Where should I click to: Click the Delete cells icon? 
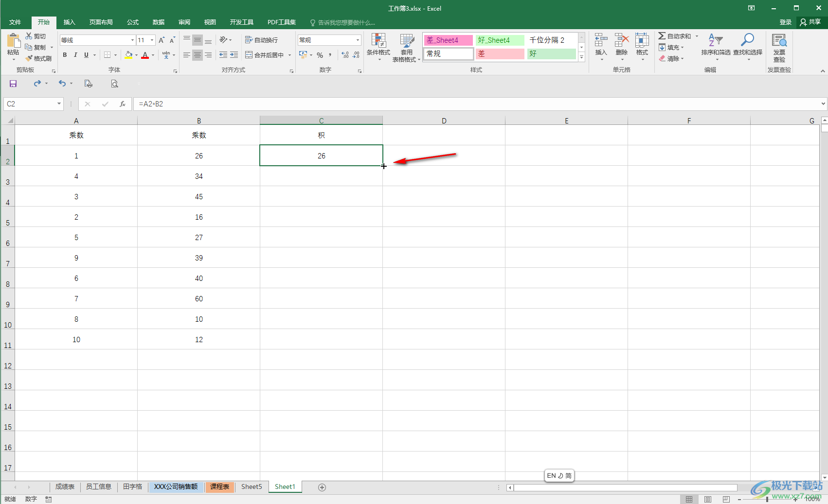(622, 40)
